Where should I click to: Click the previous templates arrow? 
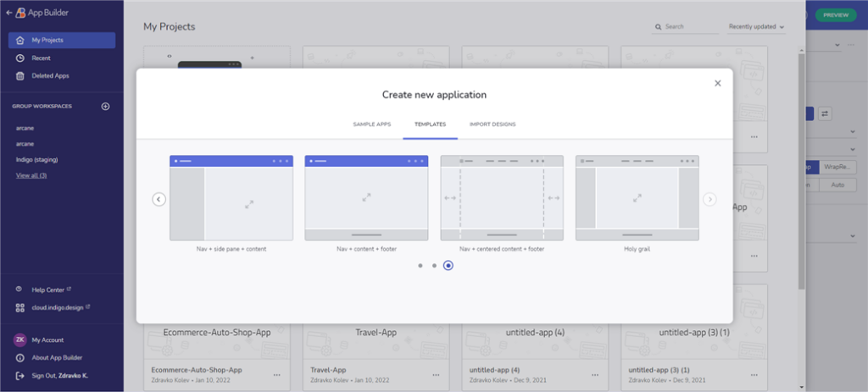(159, 199)
